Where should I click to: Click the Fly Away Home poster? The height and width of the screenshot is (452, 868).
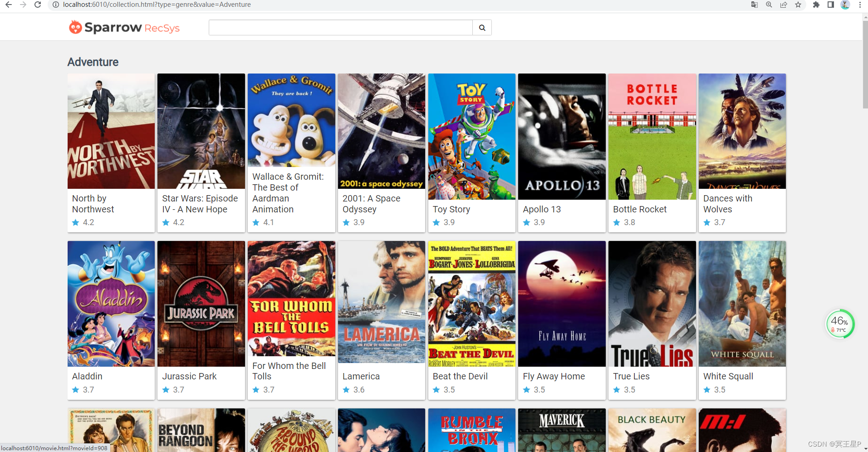click(562, 304)
